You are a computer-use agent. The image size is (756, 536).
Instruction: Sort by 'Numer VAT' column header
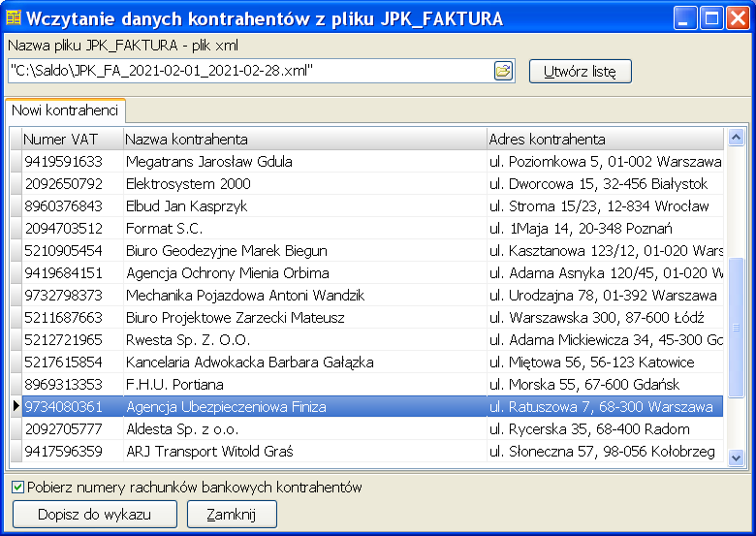click(72, 140)
